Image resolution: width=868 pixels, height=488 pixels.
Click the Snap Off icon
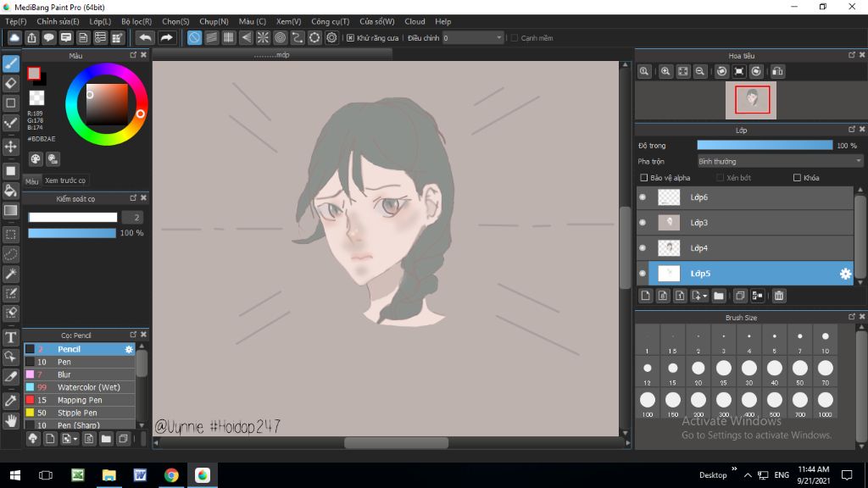pos(194,37)
